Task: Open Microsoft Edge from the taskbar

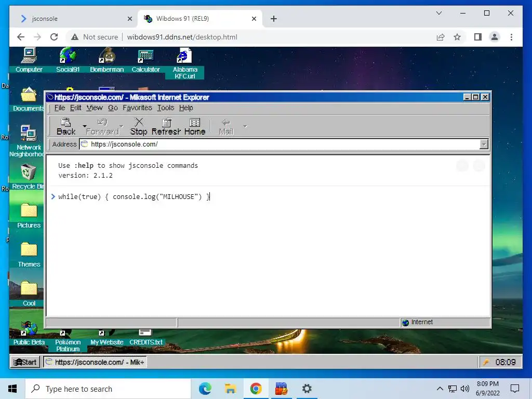Action: [205, 389]
